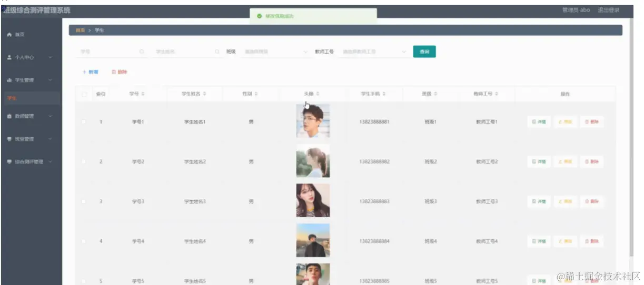Open avatar photo of student 学号2
This screenshot has height=285, width=644.
pyautogui.click(x=313, y=161)
